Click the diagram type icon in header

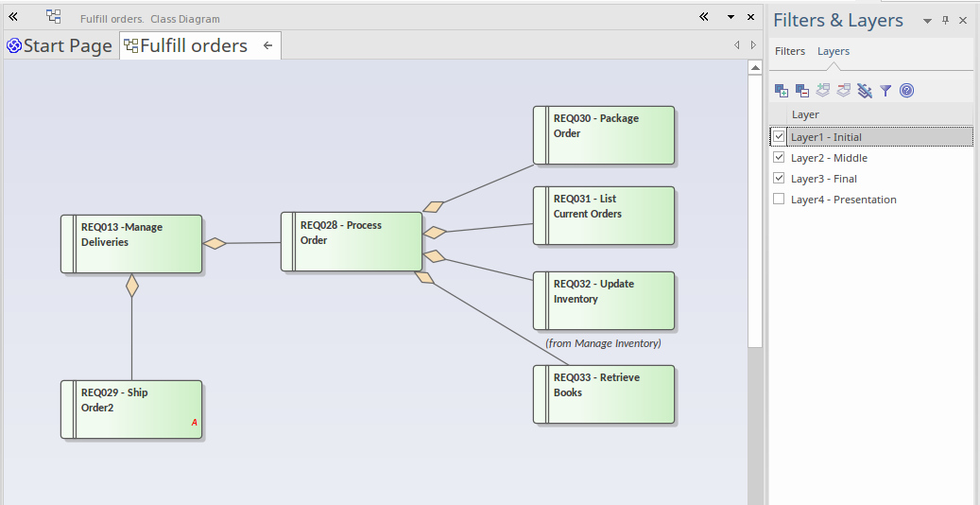click(54, 17)
